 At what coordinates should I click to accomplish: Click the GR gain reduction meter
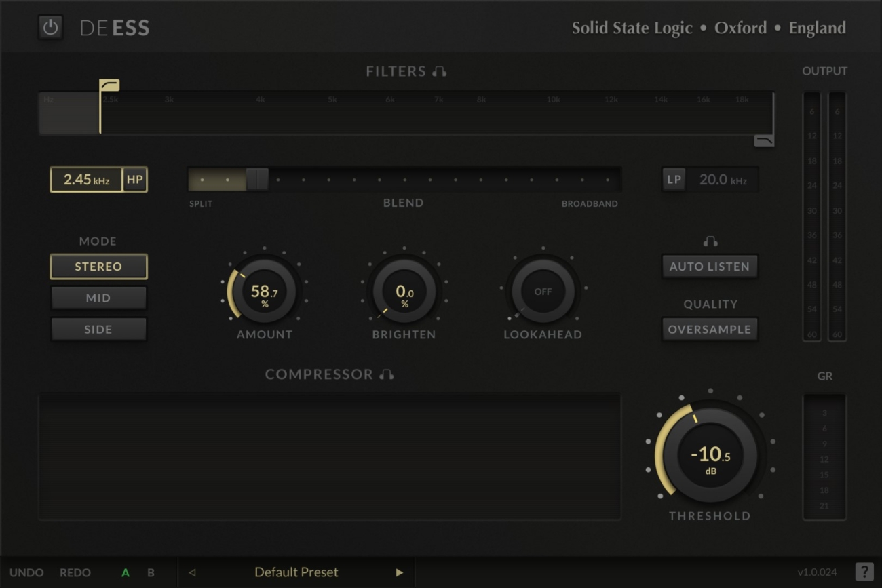click(x=824, y=457)
